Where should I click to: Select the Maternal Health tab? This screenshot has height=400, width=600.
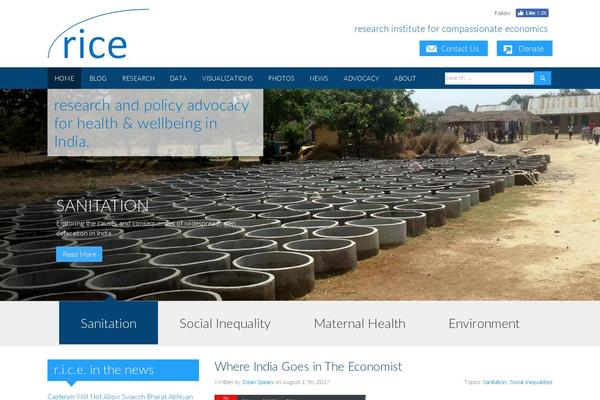click(360, 323)
